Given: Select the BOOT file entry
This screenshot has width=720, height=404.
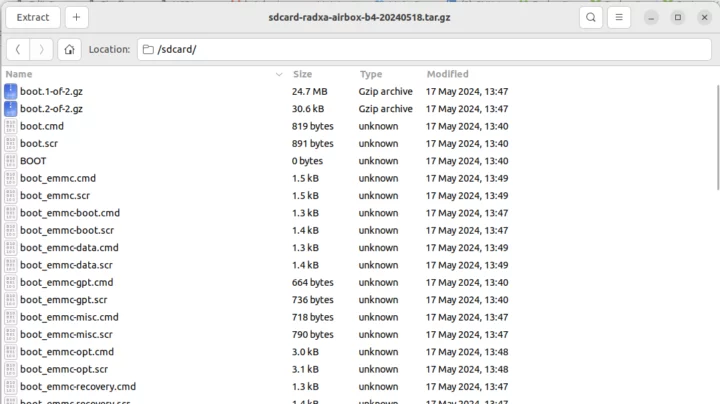Looking at the screenshot, I should pos(33,161).
